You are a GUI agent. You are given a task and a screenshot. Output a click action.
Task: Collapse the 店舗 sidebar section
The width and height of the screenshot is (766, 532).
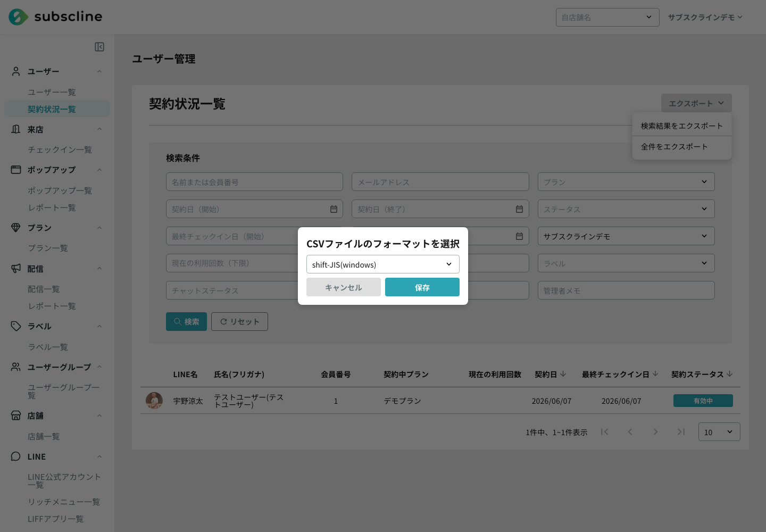(x=99, y=415)
